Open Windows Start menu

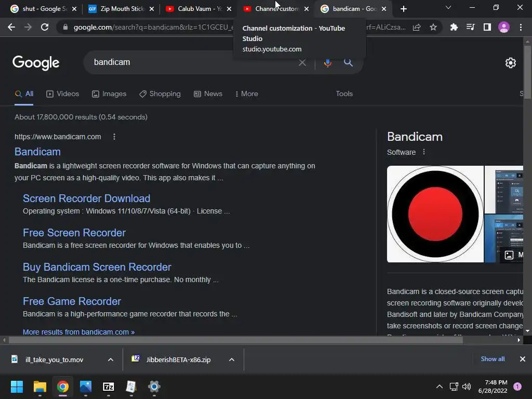(x=17, y=387)
